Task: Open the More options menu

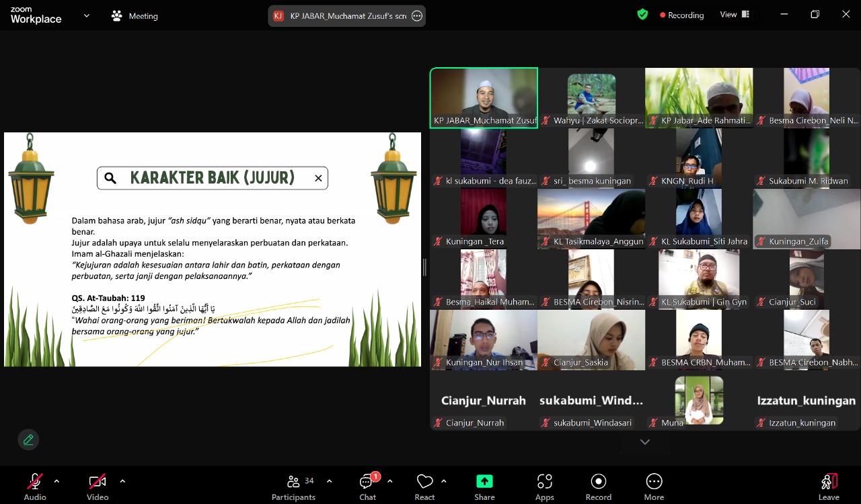Action: click(x=654, y=487)
